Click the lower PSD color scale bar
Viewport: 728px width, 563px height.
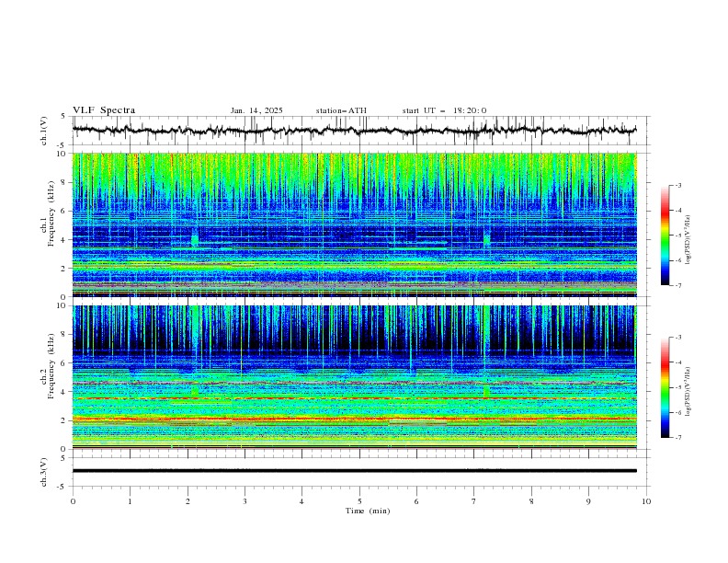pos(665,387)
